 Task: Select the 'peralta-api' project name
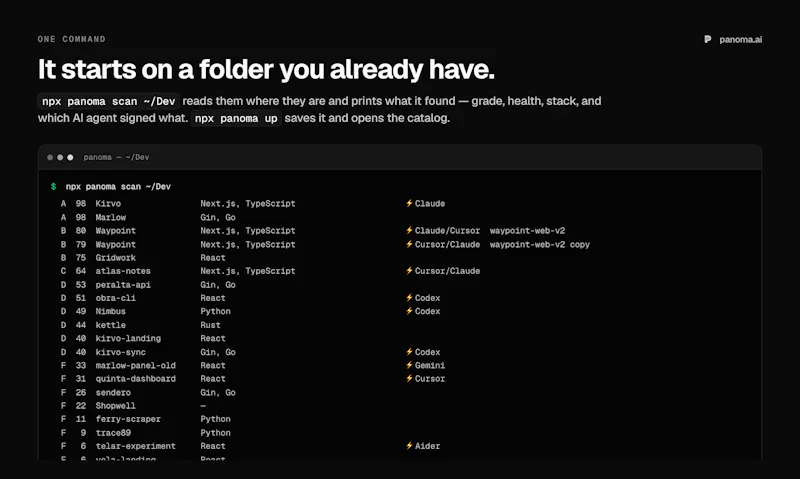point(123,285)
